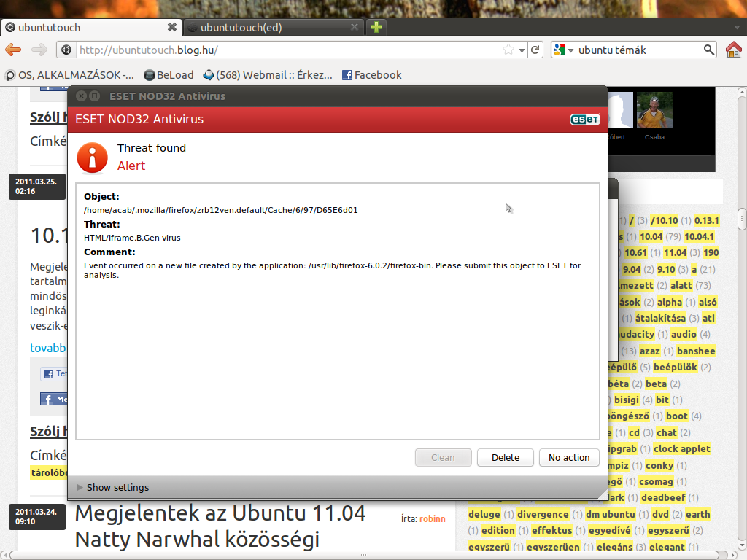Open the boot tag link

677,416
